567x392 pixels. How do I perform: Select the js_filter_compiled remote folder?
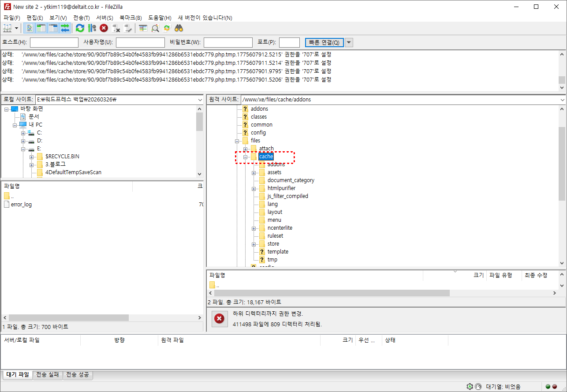[288, 196]
